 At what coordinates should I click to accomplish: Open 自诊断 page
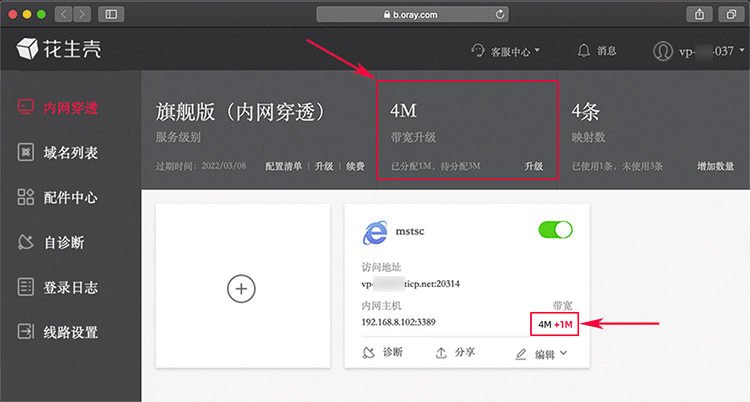(51, 242)
